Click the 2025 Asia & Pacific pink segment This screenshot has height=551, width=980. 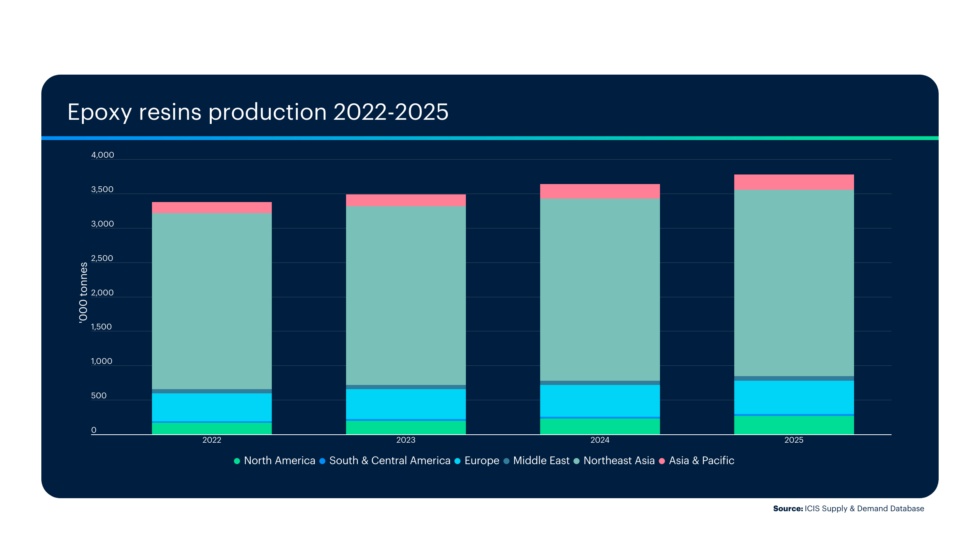794,182
